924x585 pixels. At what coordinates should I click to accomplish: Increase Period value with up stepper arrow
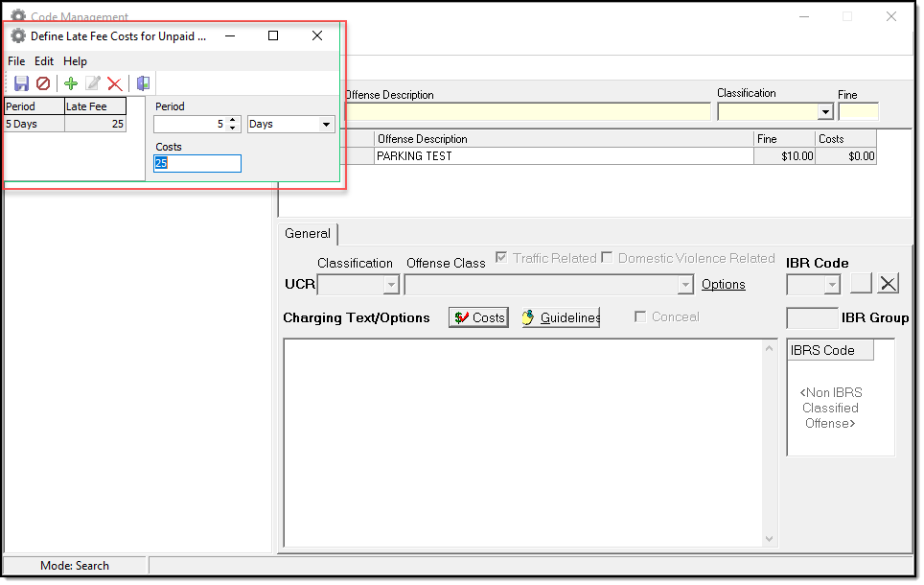point(233,120)
